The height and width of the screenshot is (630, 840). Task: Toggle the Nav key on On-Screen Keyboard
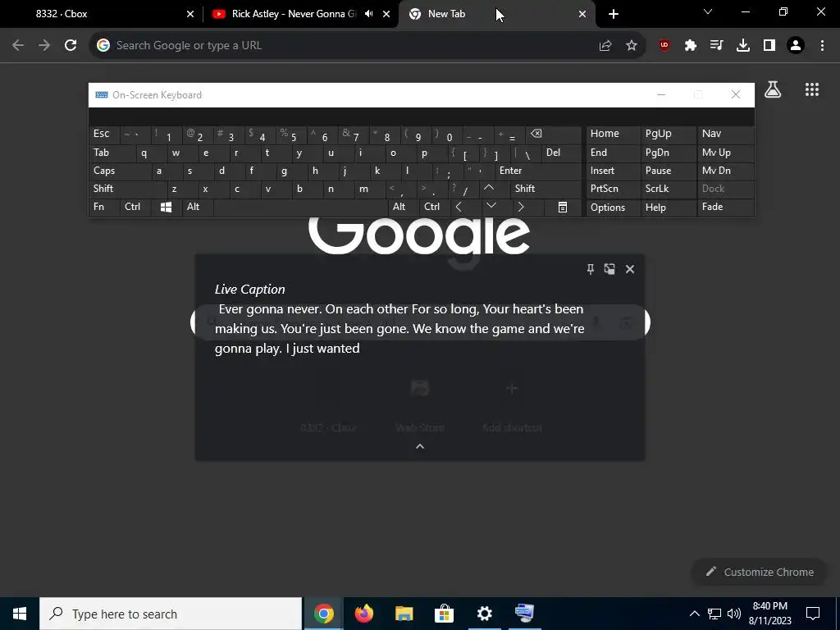725,134
